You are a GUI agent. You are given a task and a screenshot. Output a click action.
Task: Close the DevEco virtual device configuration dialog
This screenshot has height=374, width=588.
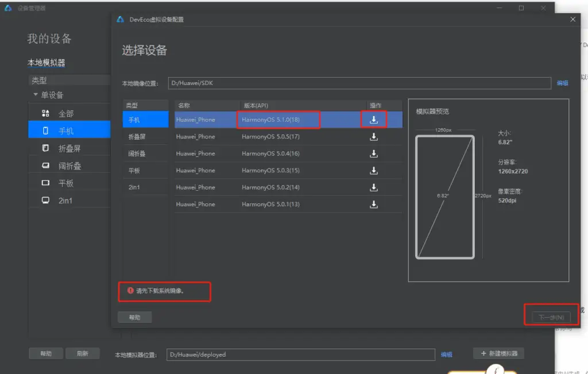572,19
